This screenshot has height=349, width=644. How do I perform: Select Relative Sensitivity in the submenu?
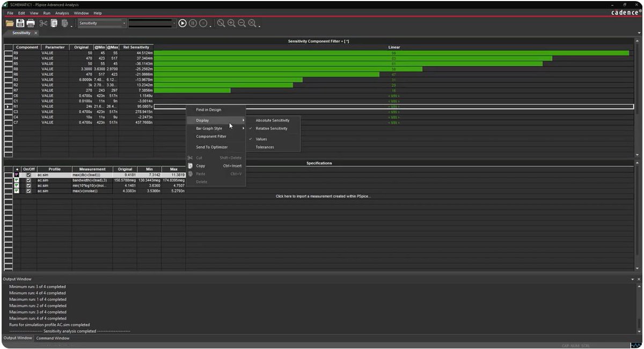(274, 128)
